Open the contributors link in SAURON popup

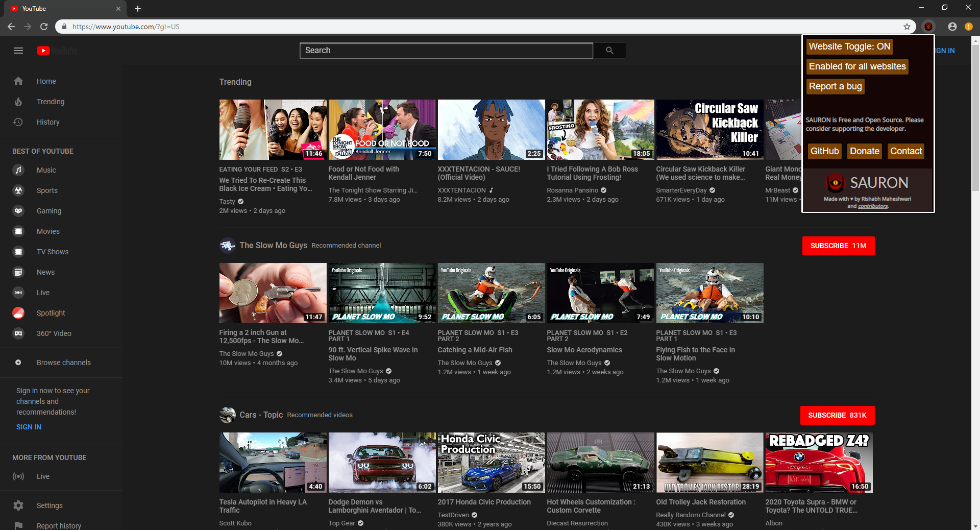pyautogui.click(x=873, y=206)
